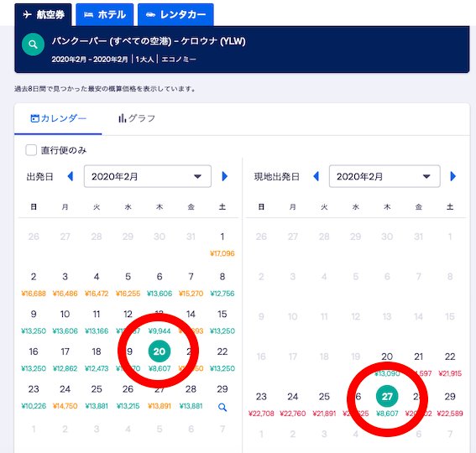The image size is (476, 453).
Task: Go to previous month in 出発日 calendar
Action: coord(71,176)
